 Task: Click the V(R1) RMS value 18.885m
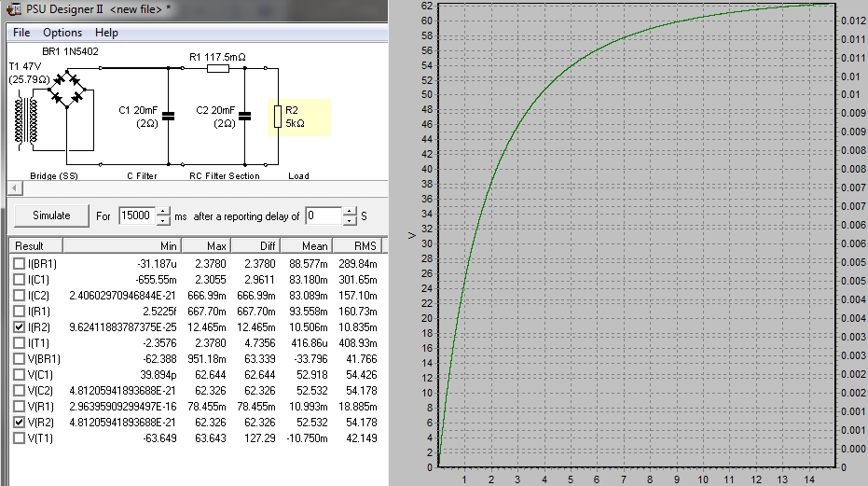point(358,406)
